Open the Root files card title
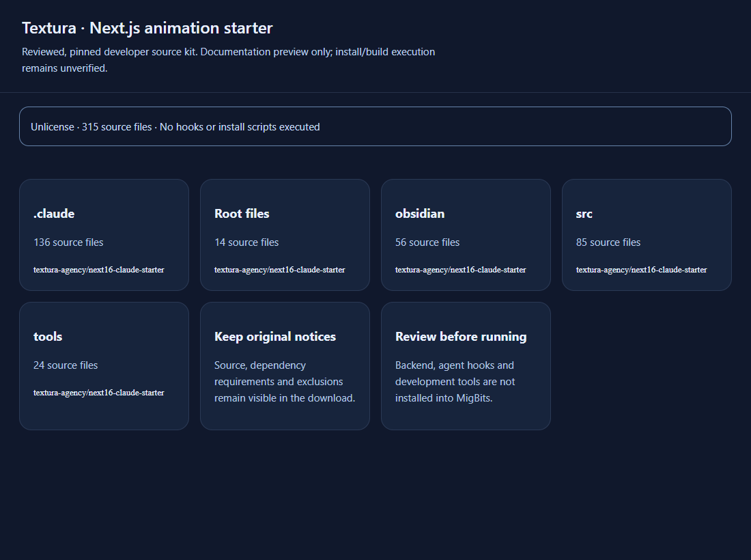751x560 pixels. click(242, 214)
